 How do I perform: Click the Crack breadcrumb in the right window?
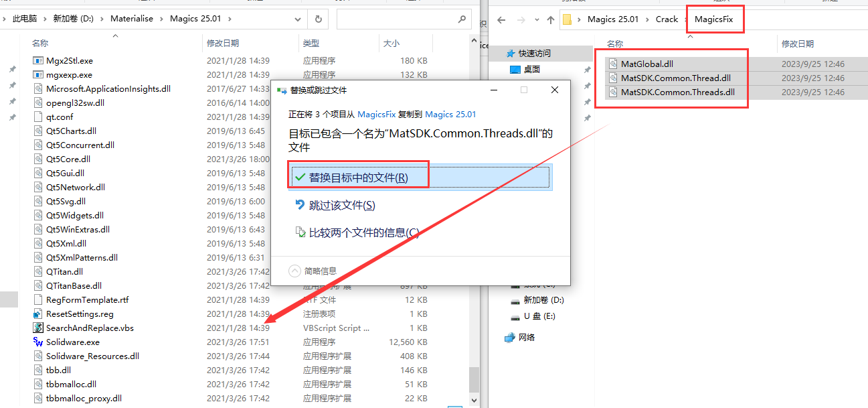pyautogui.click(x=667, y=19)
